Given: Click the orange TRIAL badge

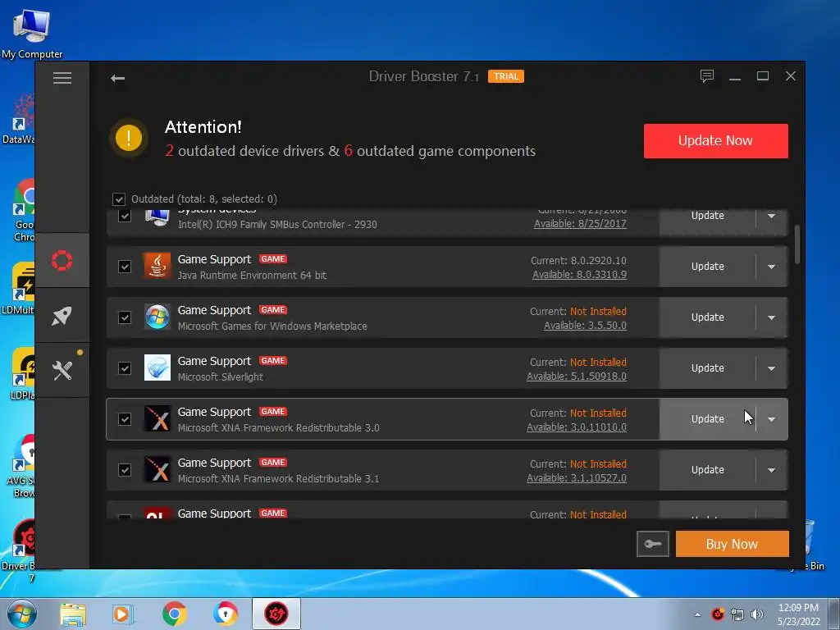Looking at the screenshot, I should (505, 76).
